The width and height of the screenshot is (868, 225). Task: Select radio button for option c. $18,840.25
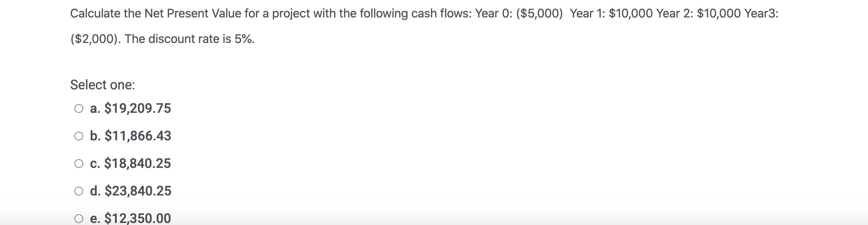point(79,163)
